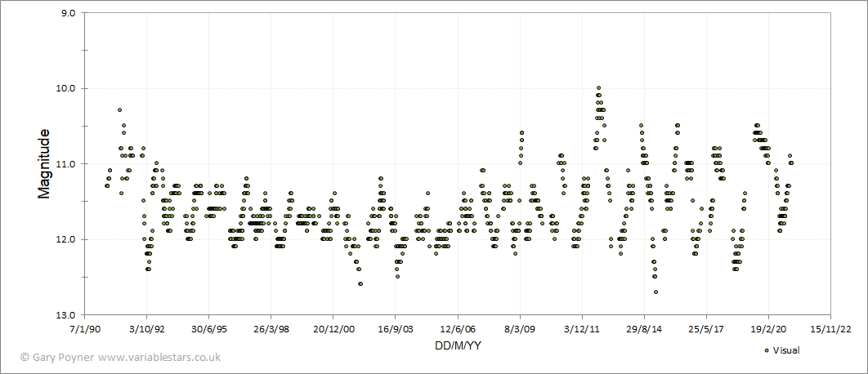
Task: Click the y-axis label 12.0
Action: point(65,239)
